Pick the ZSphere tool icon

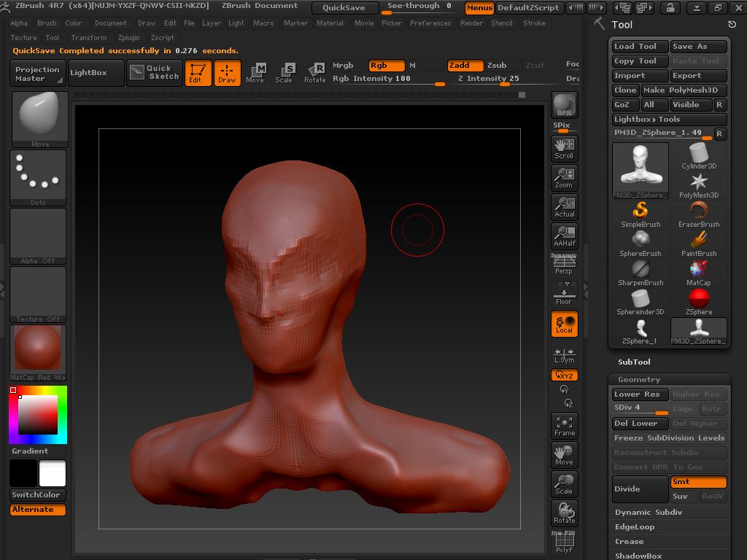coord(698,302)
